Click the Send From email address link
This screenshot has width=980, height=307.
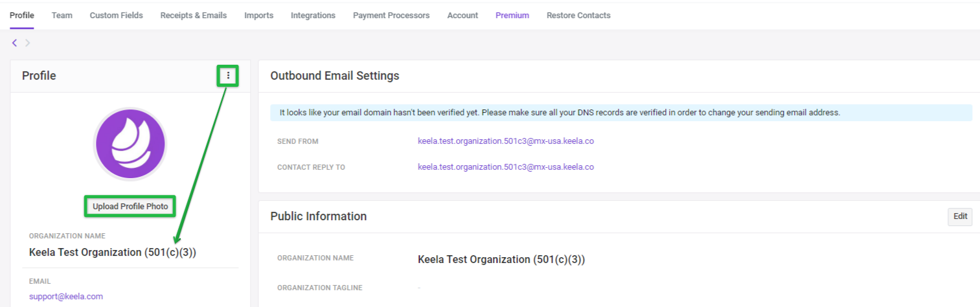[506, 141]
